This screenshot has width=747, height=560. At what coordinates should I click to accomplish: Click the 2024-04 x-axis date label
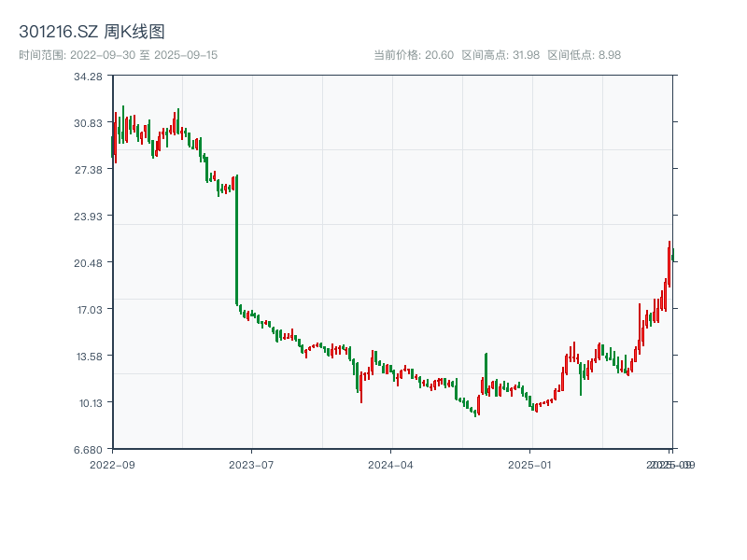pyautogui.click(x=391, y=464)
